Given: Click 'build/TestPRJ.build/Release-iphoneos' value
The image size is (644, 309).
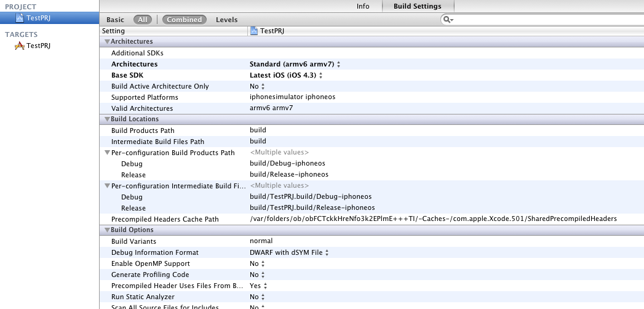Looking at the screenshot, I should [x=312, y=207].
